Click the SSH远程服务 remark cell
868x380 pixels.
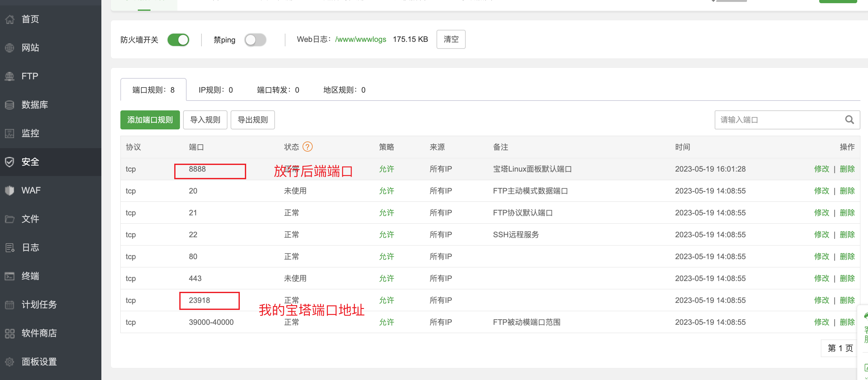(516, 234)
